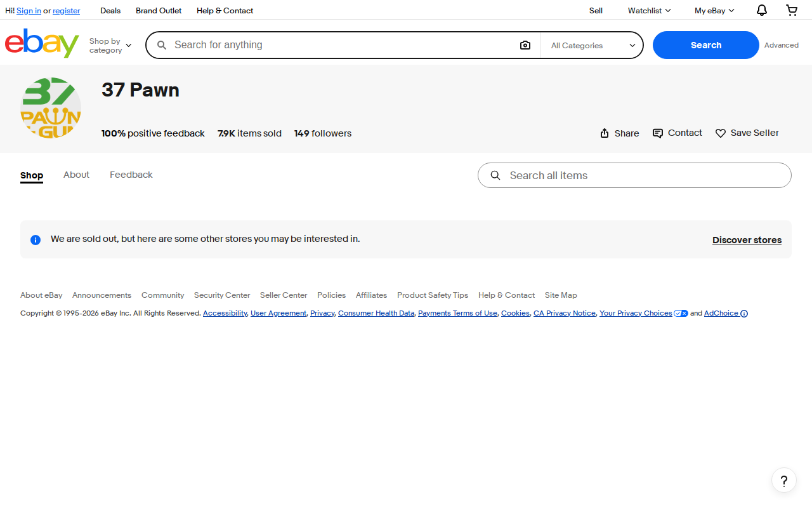This screenshot has width=812, height=508.
Task: Click the 7.9K items sold text
Action: (x=249, y=133)
